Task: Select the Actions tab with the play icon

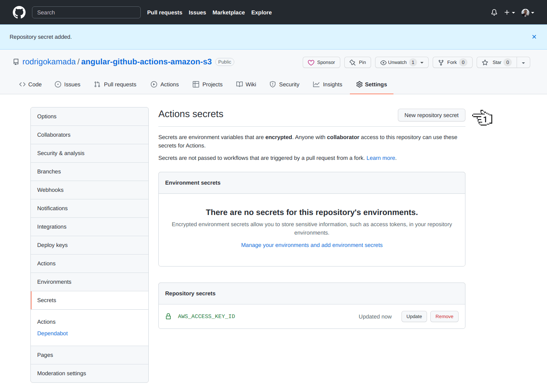Action: (x=154, y=84)
